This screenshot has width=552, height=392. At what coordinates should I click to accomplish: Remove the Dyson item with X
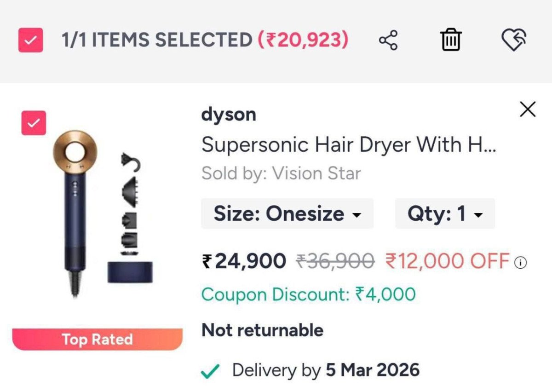point(528,110)
